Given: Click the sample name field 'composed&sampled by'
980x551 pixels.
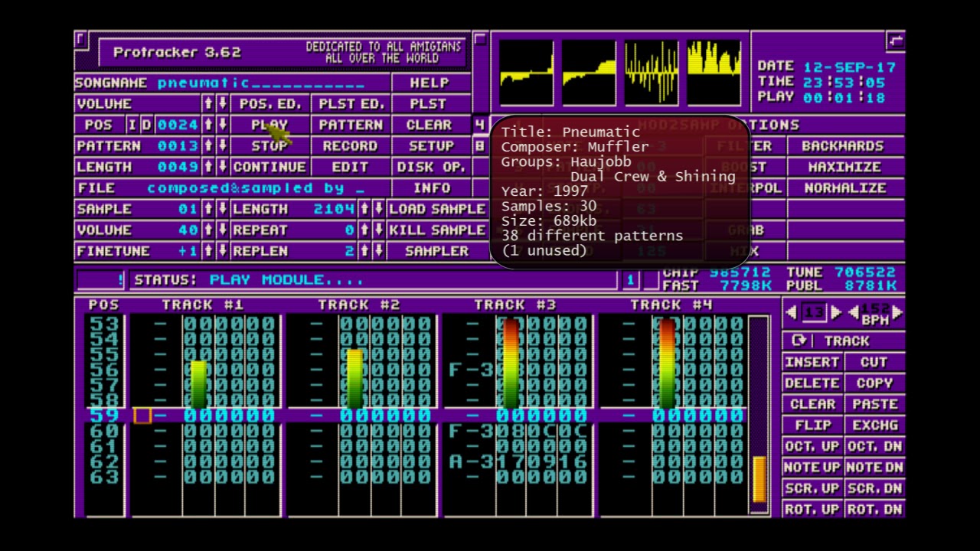Looking at the screenshot, I should click(256, 188).
